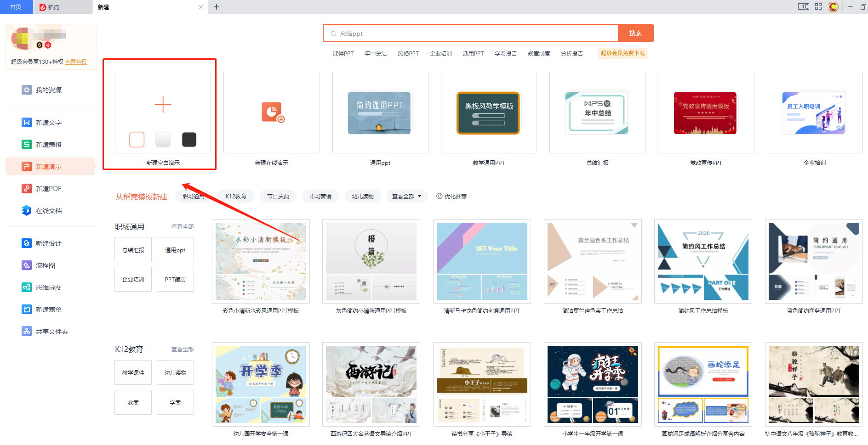Click the 新建PDF icon
Viewport: 868px width, 445px height.
click(x=27, y=188)
